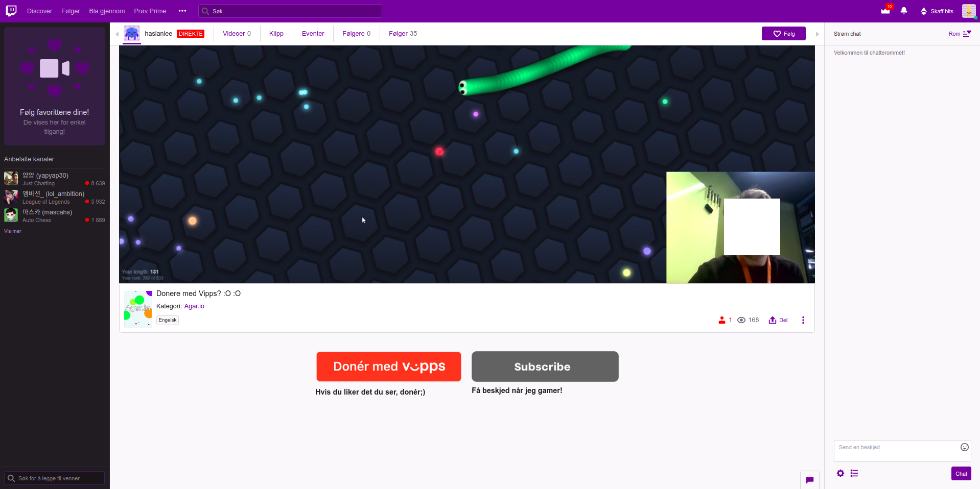Follow the channel with Følg button
This screenshot has width=980, height=489.
783,34
